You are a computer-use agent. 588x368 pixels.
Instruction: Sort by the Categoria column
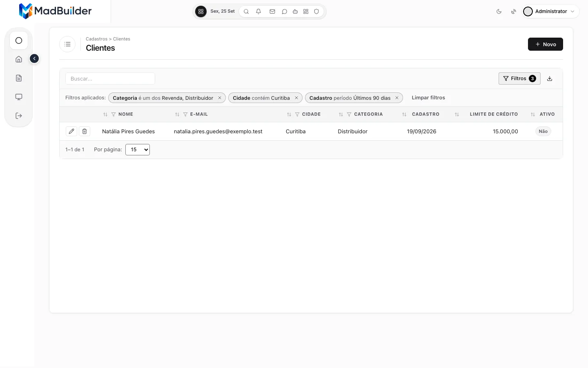[x=341, y=114]
